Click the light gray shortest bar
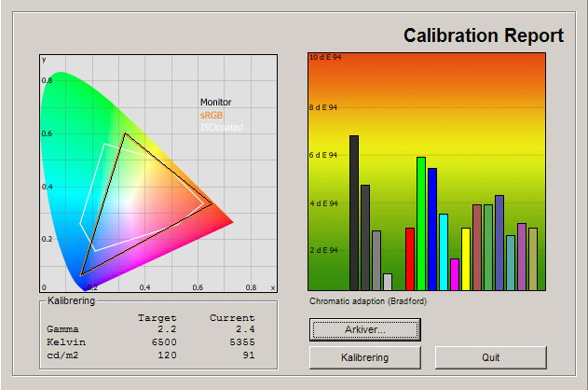 388,282
